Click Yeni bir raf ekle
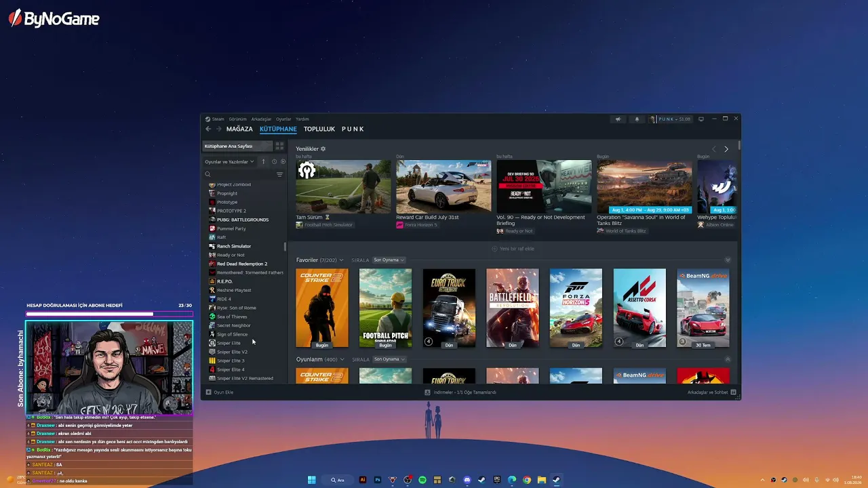 tap(513, 249)
